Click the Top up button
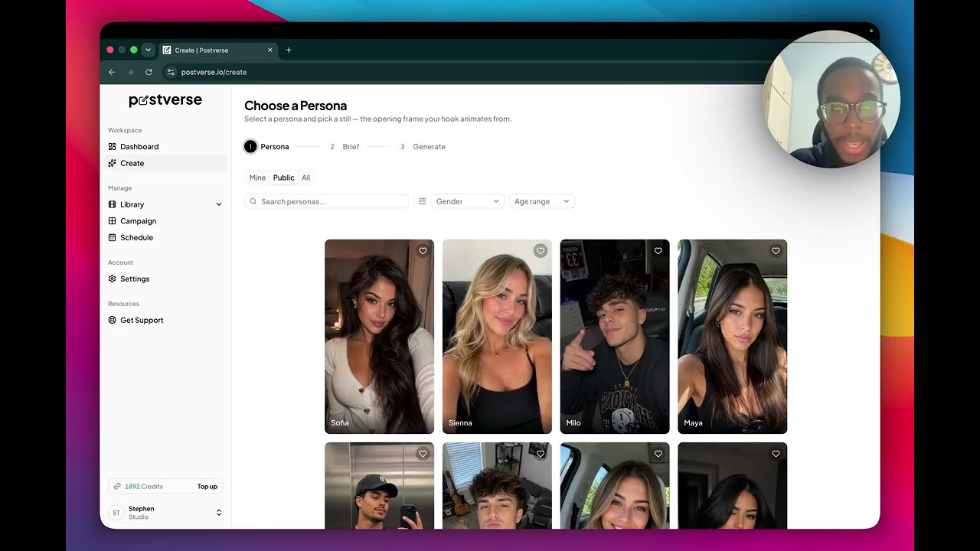The width and height of the screenshot is (980, 551). (x=207, y=487)
